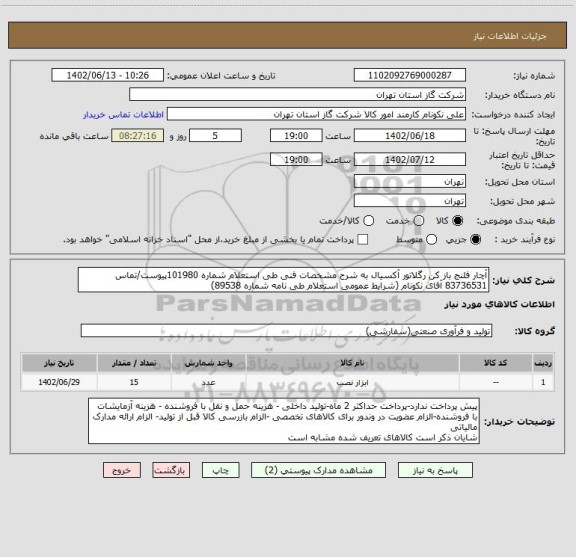Click the استان محل تحویل field
The width and height of the screenshot is (576, 557).
410,182
